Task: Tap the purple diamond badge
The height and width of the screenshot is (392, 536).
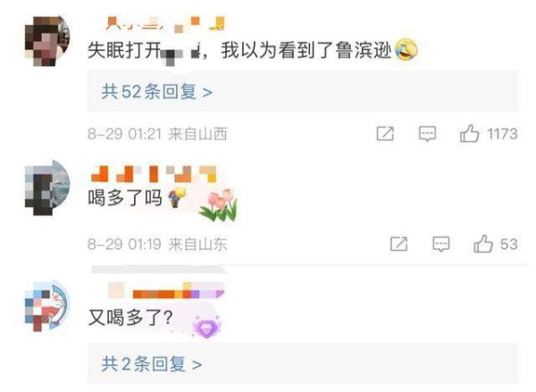Action: tap(206, 327)
